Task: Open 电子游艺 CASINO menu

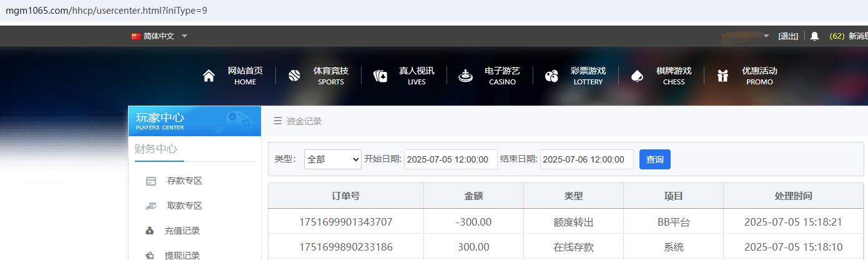Action: coord(502,76)
